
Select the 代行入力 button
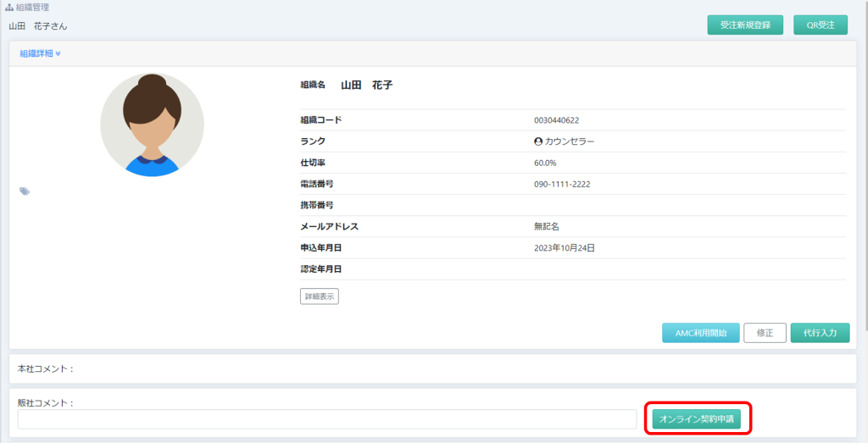point(820,333)
